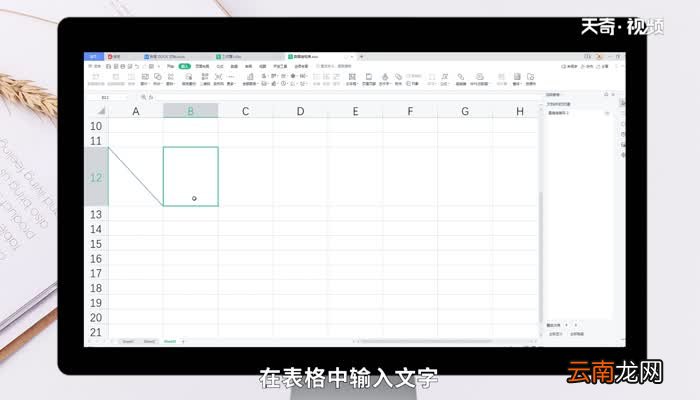The image size is (700, 400).
Task: Select row 20 header
Action: pos(96,317)
